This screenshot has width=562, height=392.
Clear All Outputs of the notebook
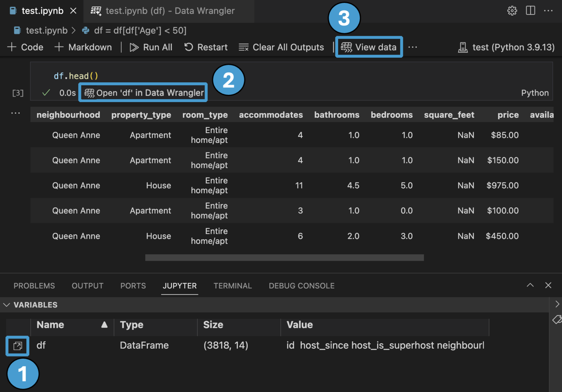click(x=281, y=47)
